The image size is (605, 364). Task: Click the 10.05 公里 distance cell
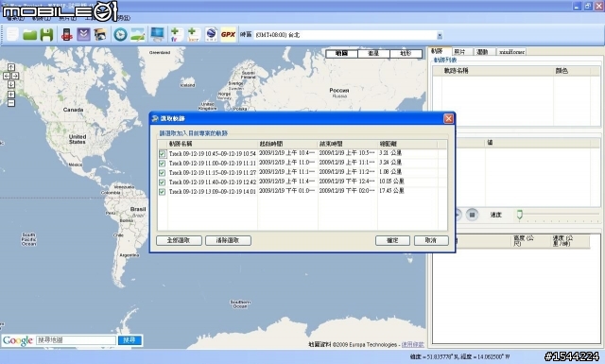click(391, 182)
